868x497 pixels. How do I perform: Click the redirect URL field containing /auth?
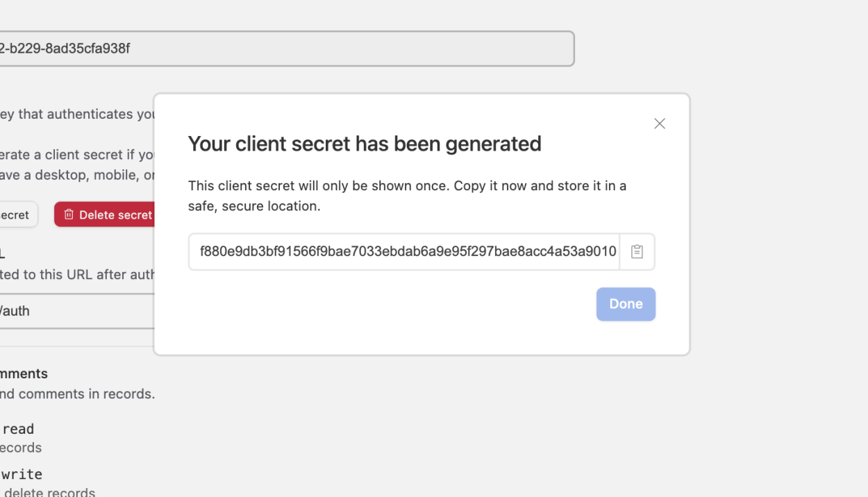pos(76,311)
